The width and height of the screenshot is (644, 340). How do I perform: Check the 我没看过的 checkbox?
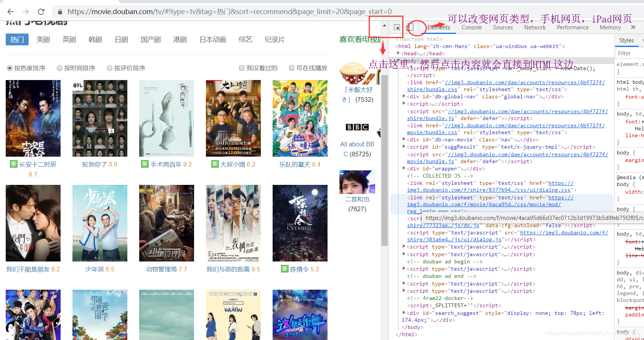pos(242,68)
